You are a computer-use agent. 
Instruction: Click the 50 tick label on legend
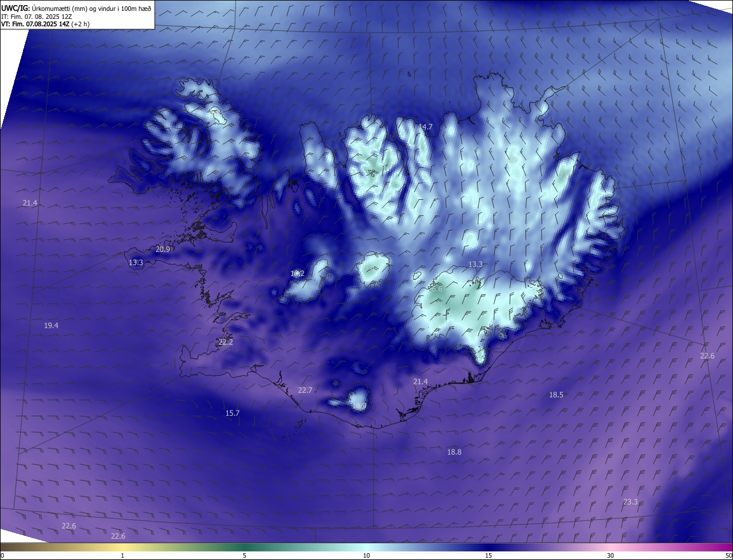pyautogui.click(x=728, y=555)
